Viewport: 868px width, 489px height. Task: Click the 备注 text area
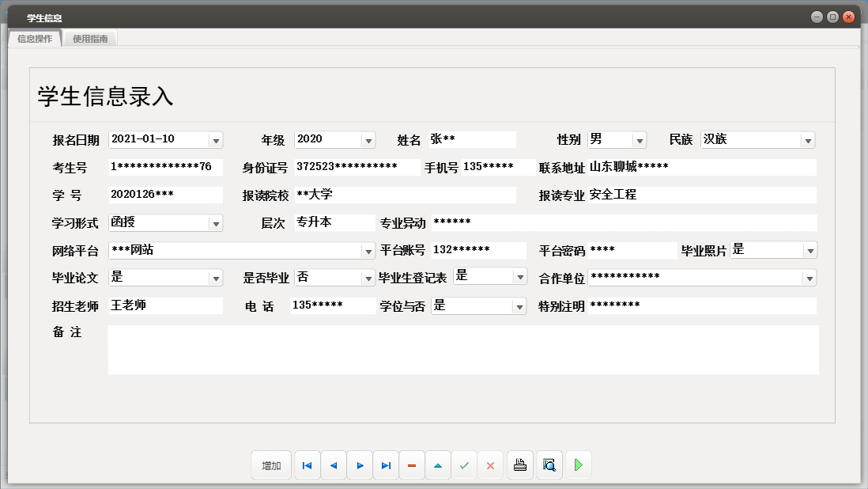pos(462,349)
